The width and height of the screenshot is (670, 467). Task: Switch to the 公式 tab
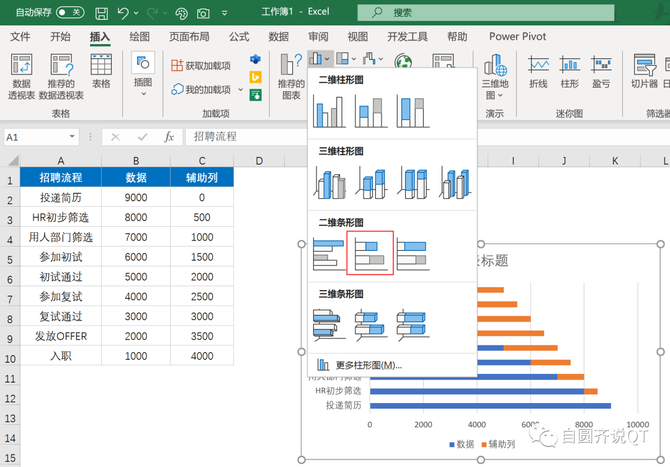[x=239, y=37]
